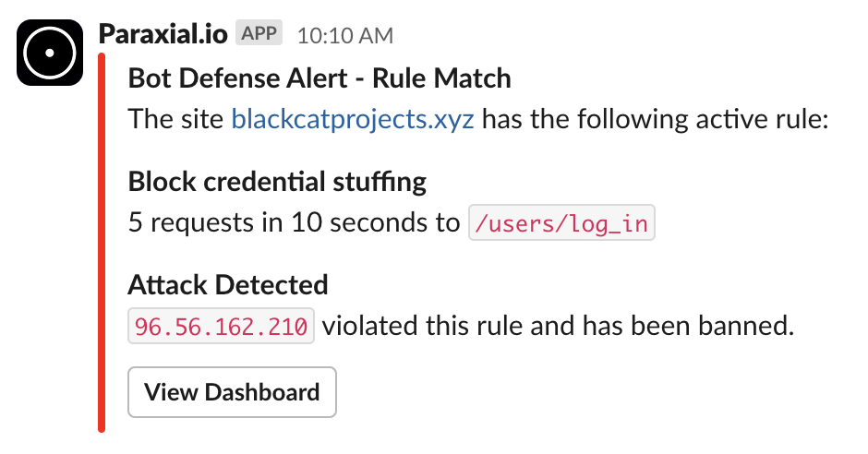Click the Bot Defense Alert title

[x=319, y=78]
